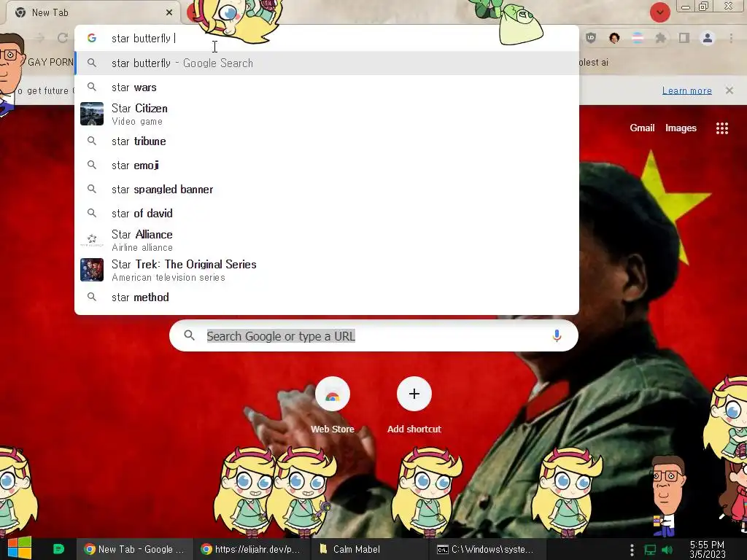Click the 'GAY PORN' bookmark

[50, 62]
